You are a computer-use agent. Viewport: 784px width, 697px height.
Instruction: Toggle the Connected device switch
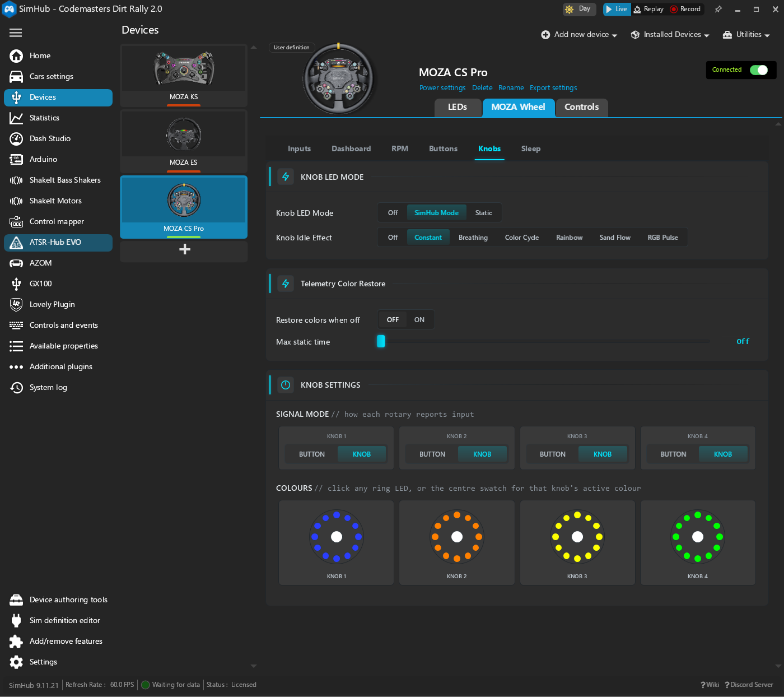click(x=759, y=69)
